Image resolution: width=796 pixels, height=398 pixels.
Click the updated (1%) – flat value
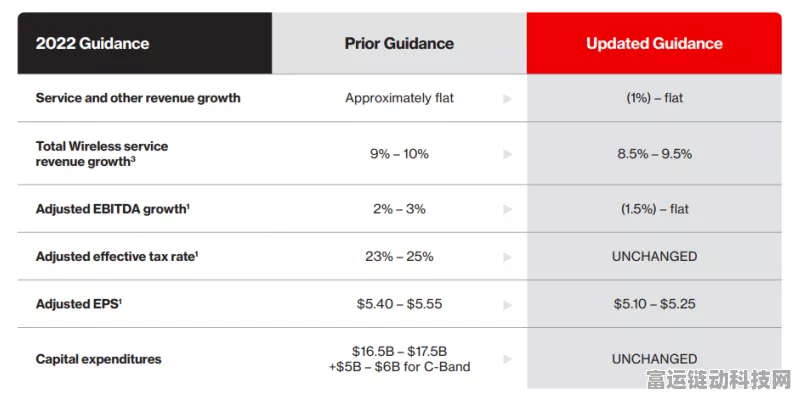(654, 98)
